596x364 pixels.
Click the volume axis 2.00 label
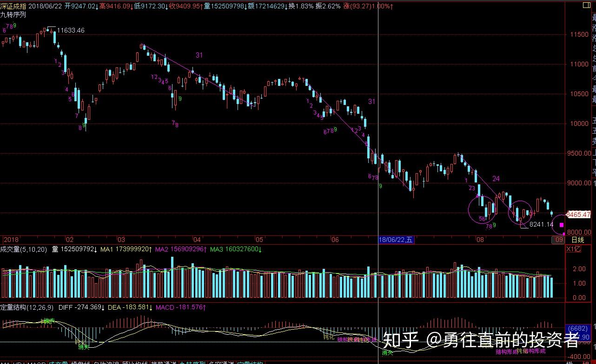579,269
